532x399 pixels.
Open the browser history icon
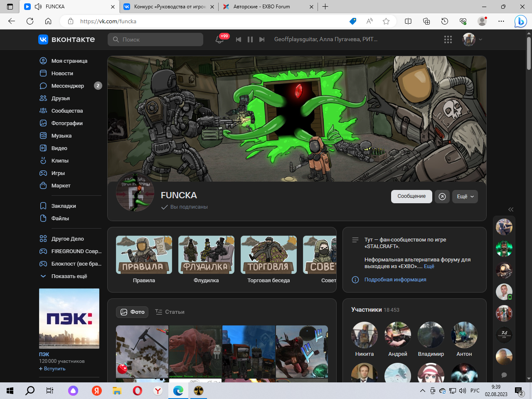(x=445, y=21)
